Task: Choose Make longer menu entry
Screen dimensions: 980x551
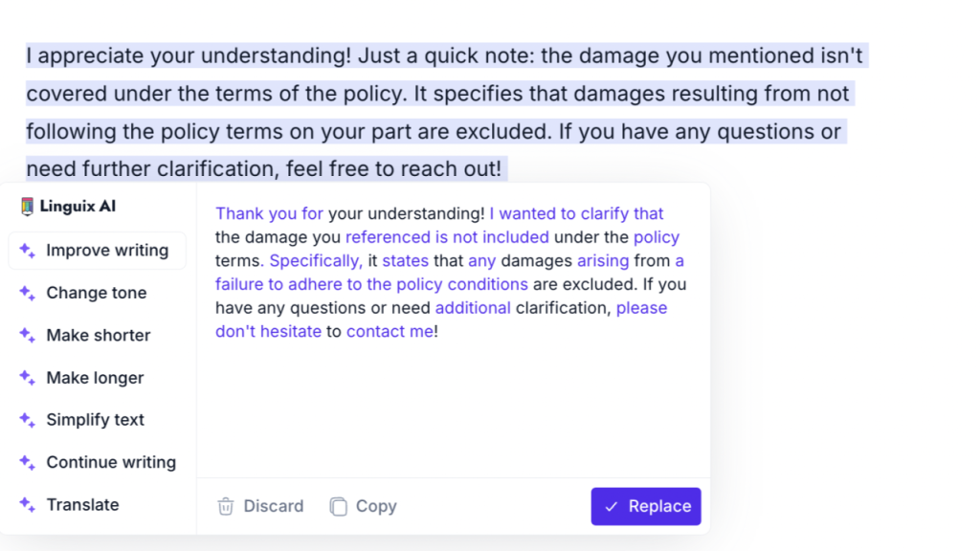Action: (x=97, y=378)
